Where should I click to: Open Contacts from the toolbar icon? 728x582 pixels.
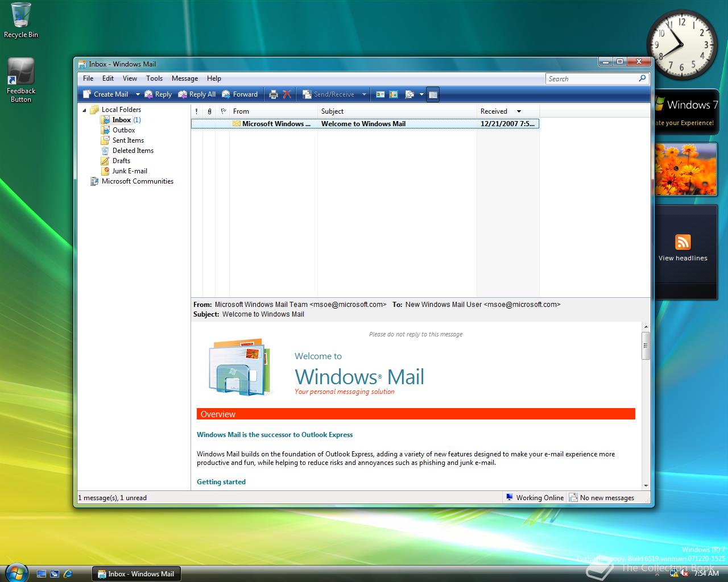point(380,94)
